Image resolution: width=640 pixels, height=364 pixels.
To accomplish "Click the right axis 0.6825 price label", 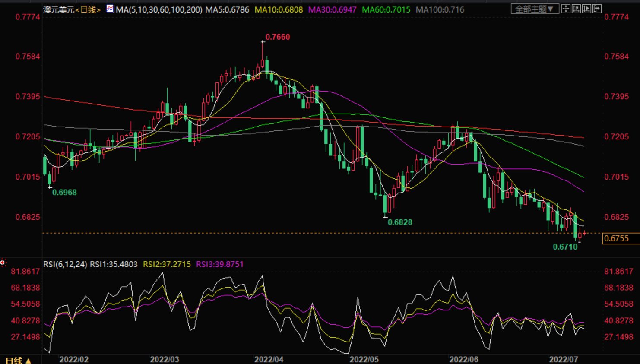I will (x=617, y=217).
